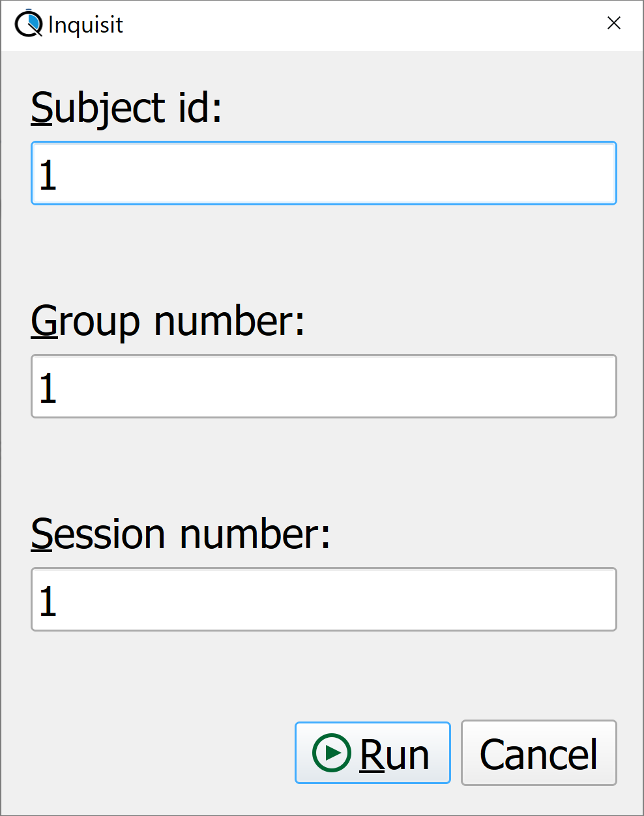This screenshot has width=644, height=816.
Task: Click the word "Run" on the Run button
Action: [394, 755]
